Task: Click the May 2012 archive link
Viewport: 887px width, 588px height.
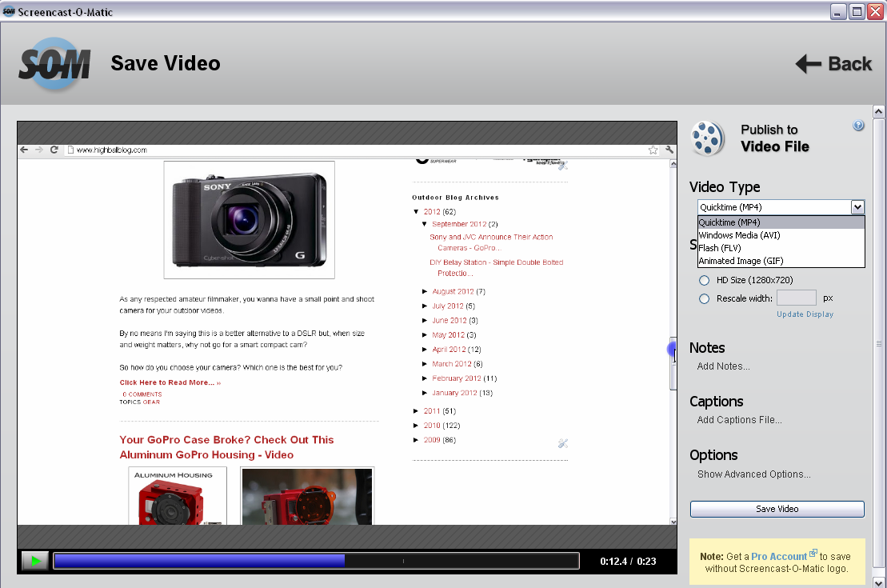Action: (448, 335)
